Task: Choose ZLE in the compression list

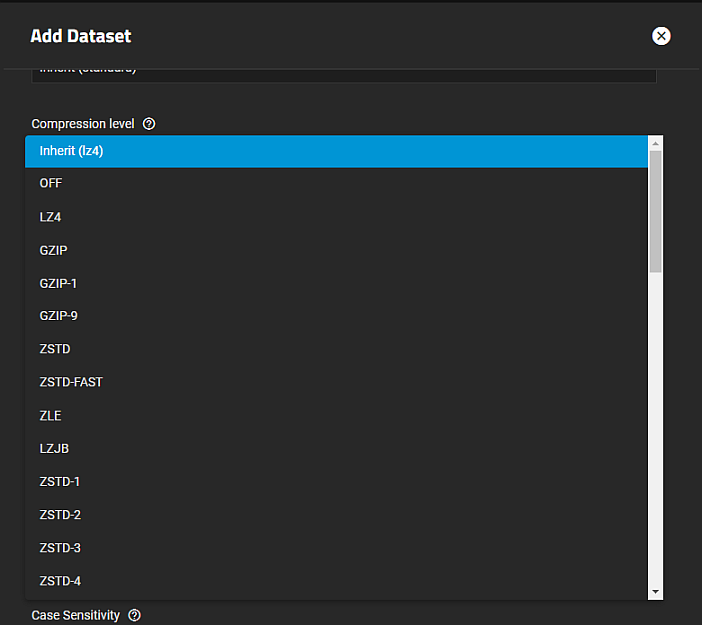Action: 336,415
